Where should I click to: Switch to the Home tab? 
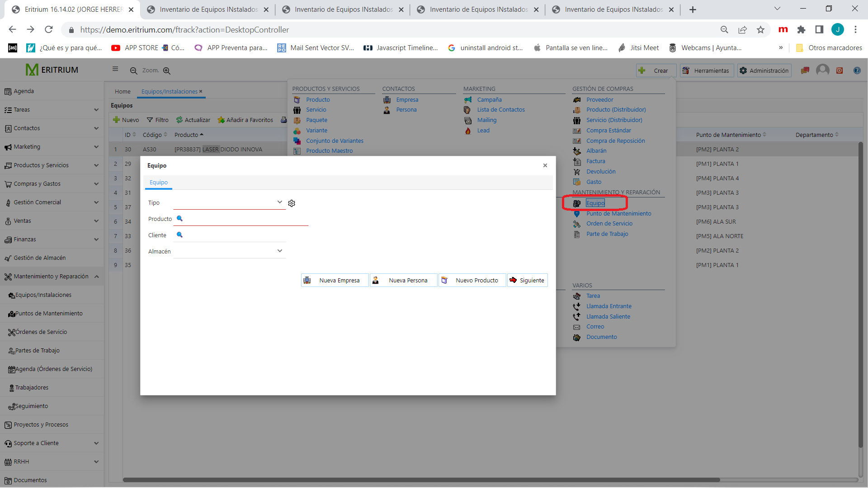tap(123, 91)
